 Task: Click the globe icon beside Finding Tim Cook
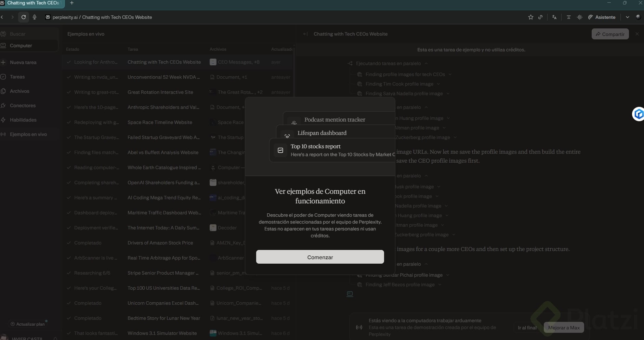(x=359, y=84)
